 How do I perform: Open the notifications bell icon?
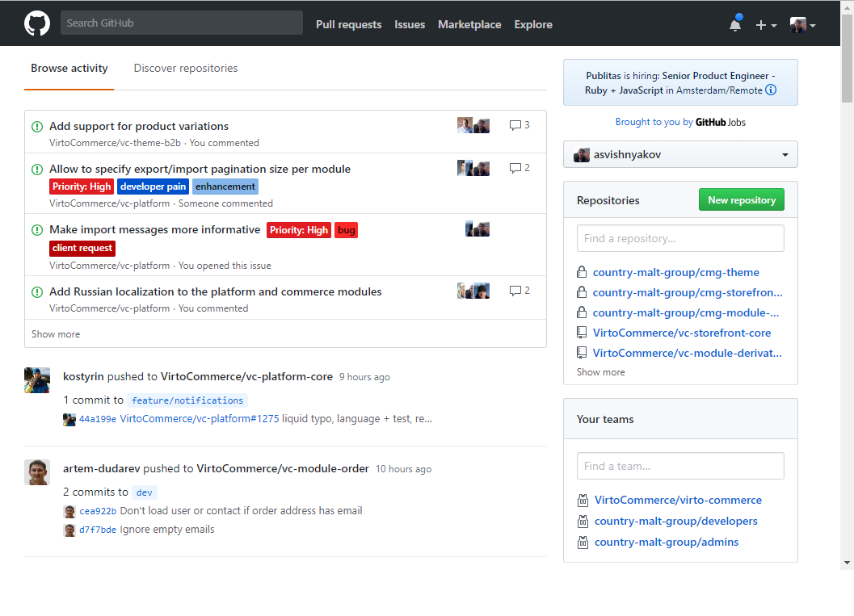[735, 24]
